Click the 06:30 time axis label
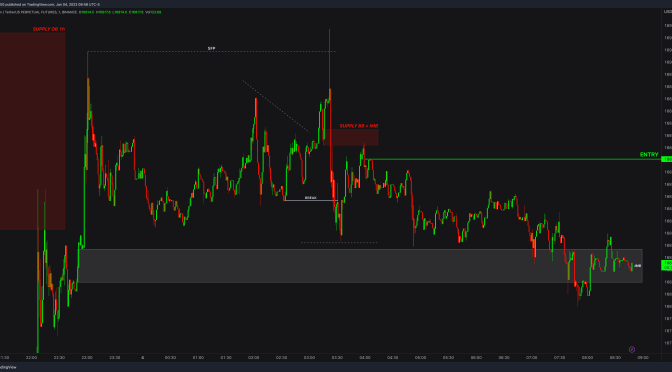This screenshot has height=372, width=672. pos(504,357)
